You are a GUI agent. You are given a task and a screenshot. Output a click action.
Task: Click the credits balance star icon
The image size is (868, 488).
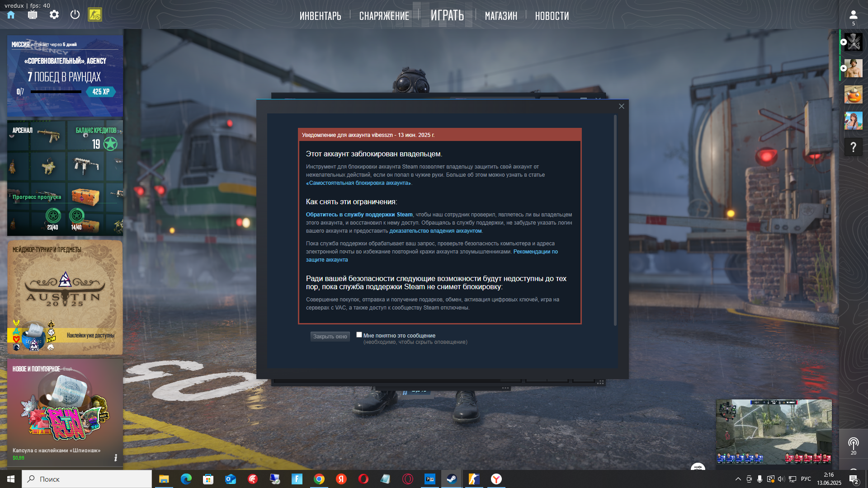click(110, 144)
